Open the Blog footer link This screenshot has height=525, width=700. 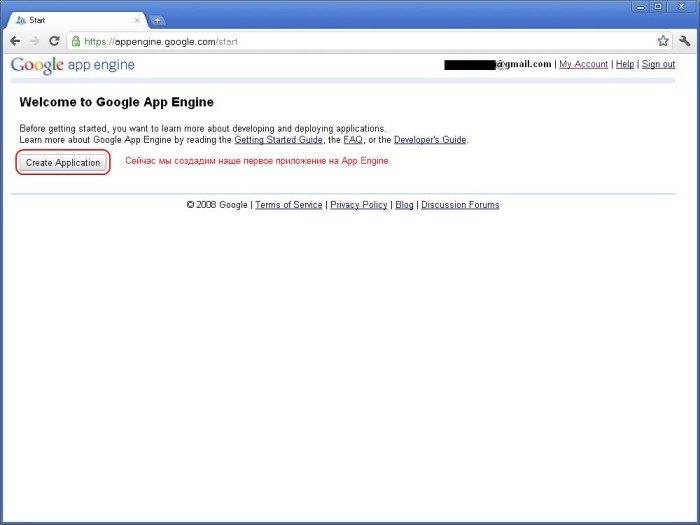(404, 205)
